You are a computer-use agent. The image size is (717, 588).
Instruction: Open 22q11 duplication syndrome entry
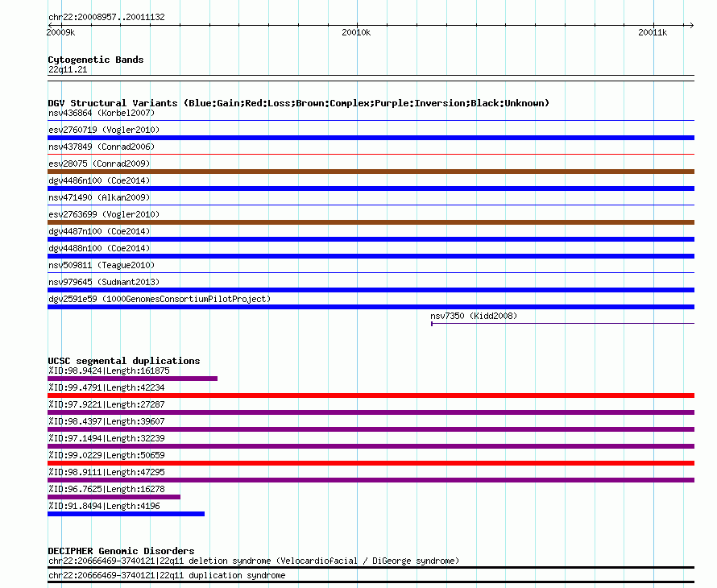point(167,576)
